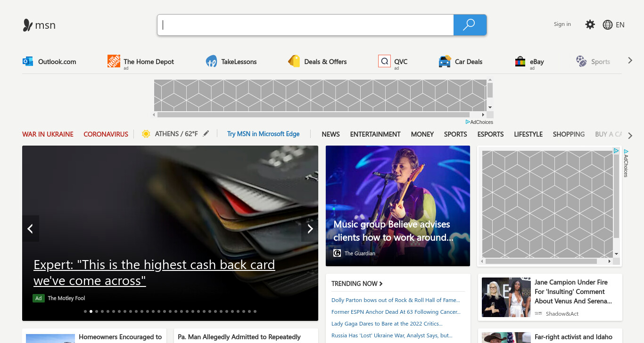Image resolution: width=644 pixels, height=343 pixels.
Task: Open the MONEY tab
Action: [422, 134]
